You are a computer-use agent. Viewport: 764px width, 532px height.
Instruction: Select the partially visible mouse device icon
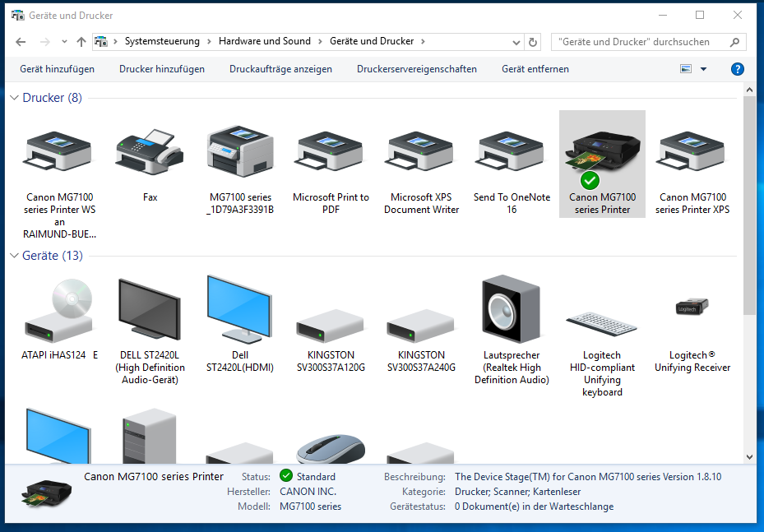coord(331,448)
